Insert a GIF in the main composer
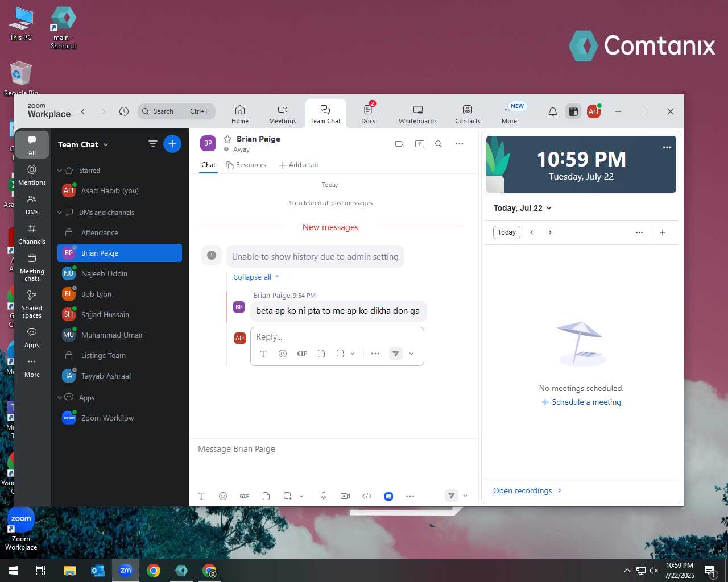The height and width of the screenshot is (582, 728). pos(245,496)
